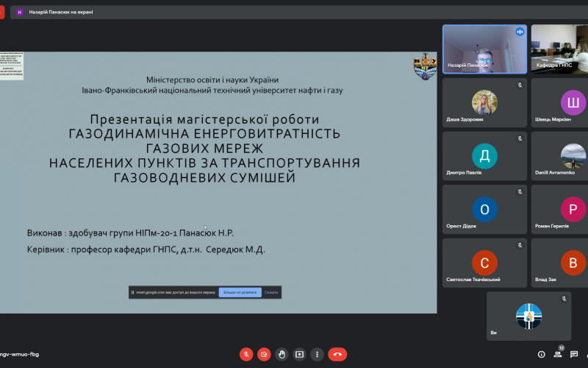Show the participants list icon
The image size is (588, 368).
(x=558, y=354)
